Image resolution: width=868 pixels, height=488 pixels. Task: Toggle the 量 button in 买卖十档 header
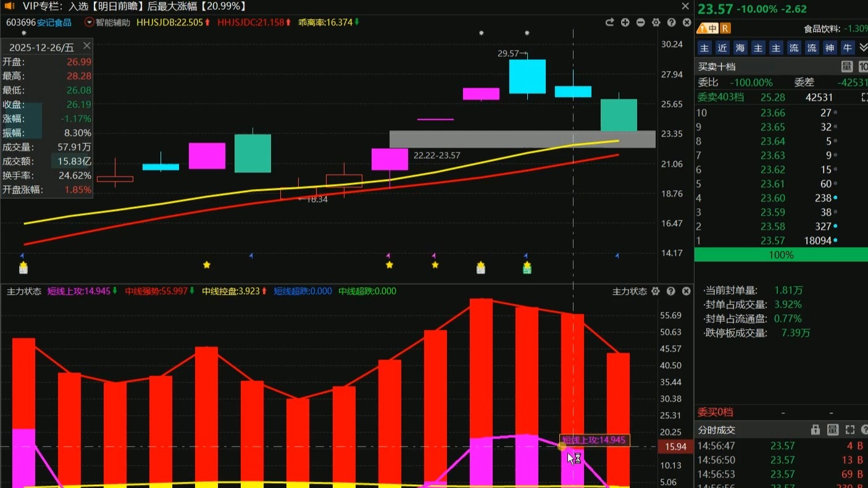pos(847,67)
